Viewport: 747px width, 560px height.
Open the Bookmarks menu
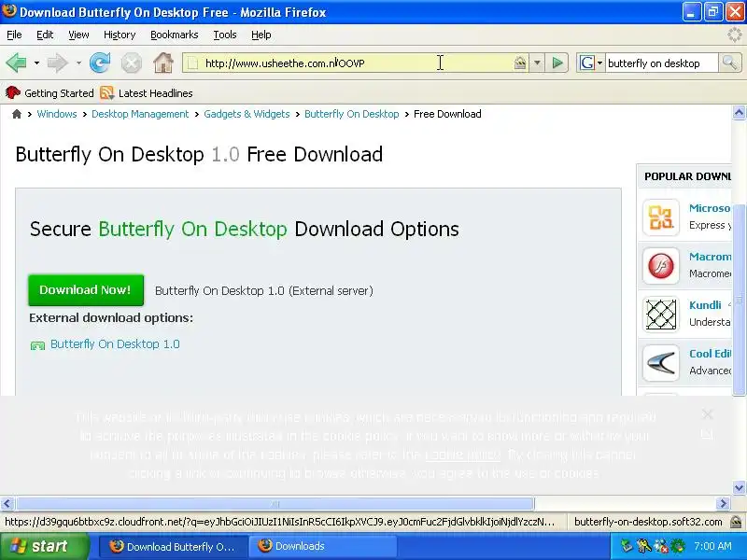pos(174,35)
